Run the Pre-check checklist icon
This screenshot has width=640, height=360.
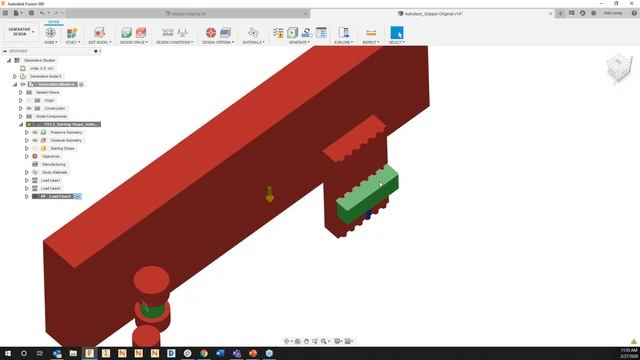pyautogui.click(x=278, y=33)
